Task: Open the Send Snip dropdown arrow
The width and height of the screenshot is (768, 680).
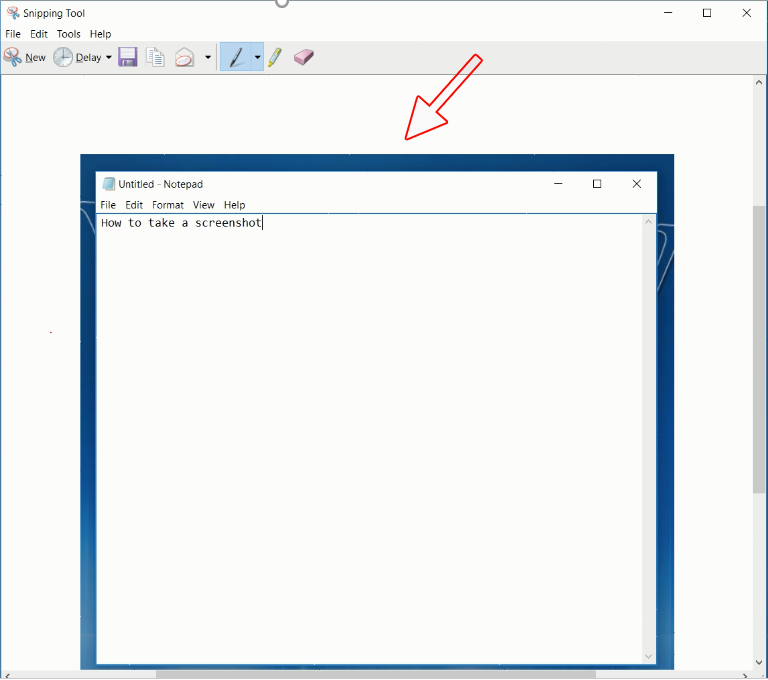Action: point(208,58)
